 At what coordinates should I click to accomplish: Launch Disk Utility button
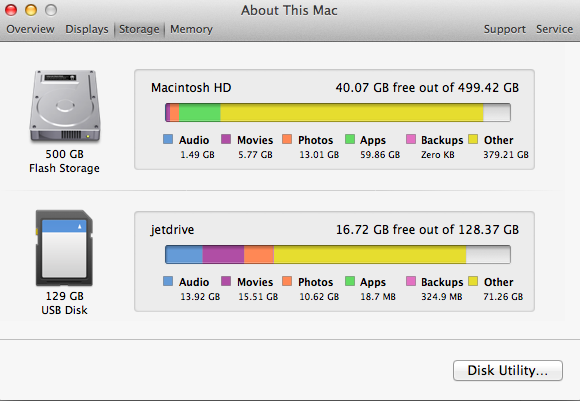pos(508,370)
